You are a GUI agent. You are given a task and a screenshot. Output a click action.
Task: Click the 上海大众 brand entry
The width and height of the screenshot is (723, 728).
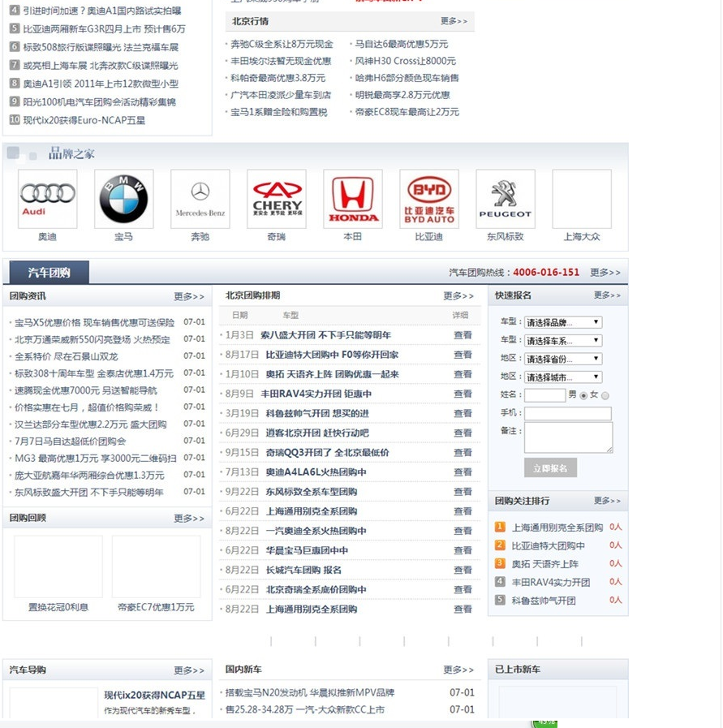(x=581, y=197)
